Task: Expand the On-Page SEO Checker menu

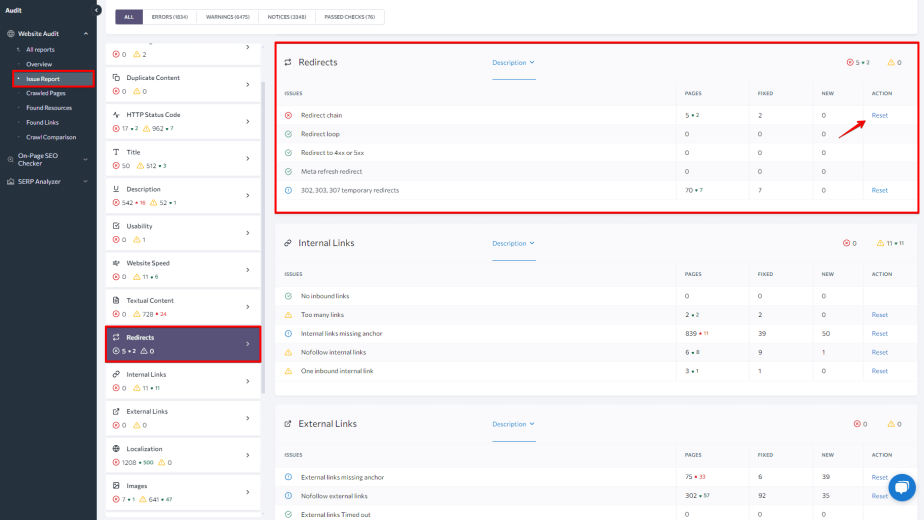Action: 86,159
